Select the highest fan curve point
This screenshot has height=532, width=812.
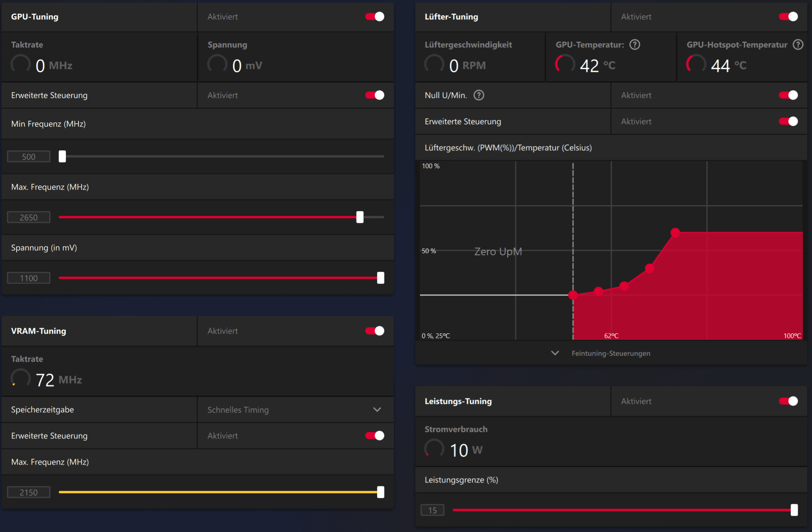point(675,232)
